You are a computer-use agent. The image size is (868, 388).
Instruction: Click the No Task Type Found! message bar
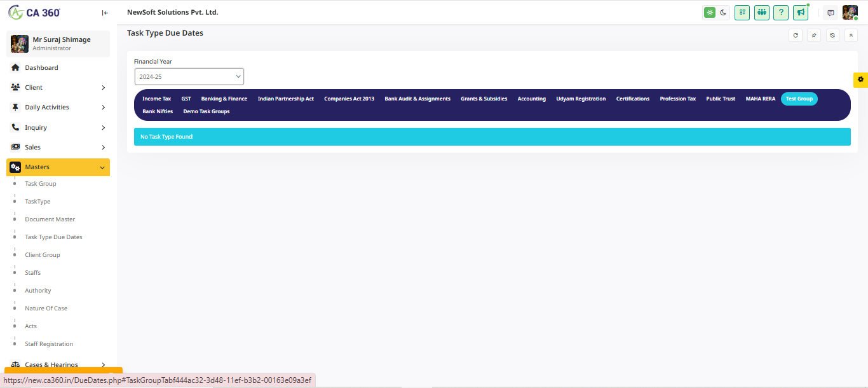[x=492, y=137]
